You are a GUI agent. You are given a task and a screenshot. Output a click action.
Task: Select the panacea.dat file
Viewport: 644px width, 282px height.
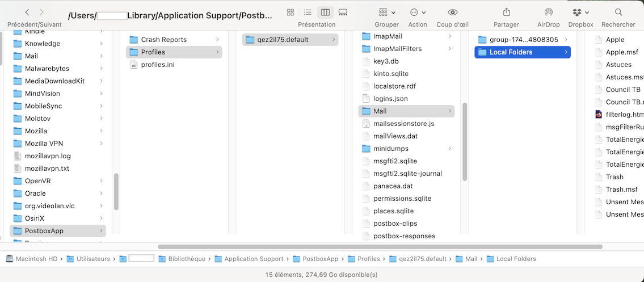point(406,186)
